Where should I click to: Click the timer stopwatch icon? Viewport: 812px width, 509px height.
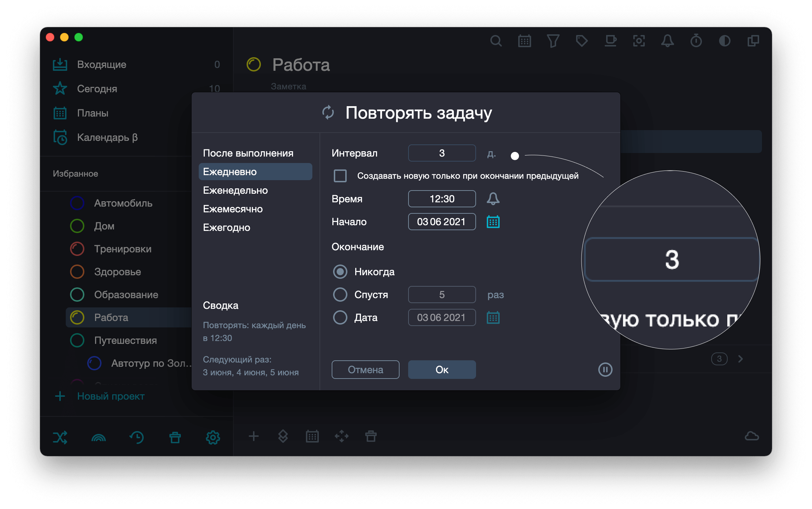tap(696, 41)
